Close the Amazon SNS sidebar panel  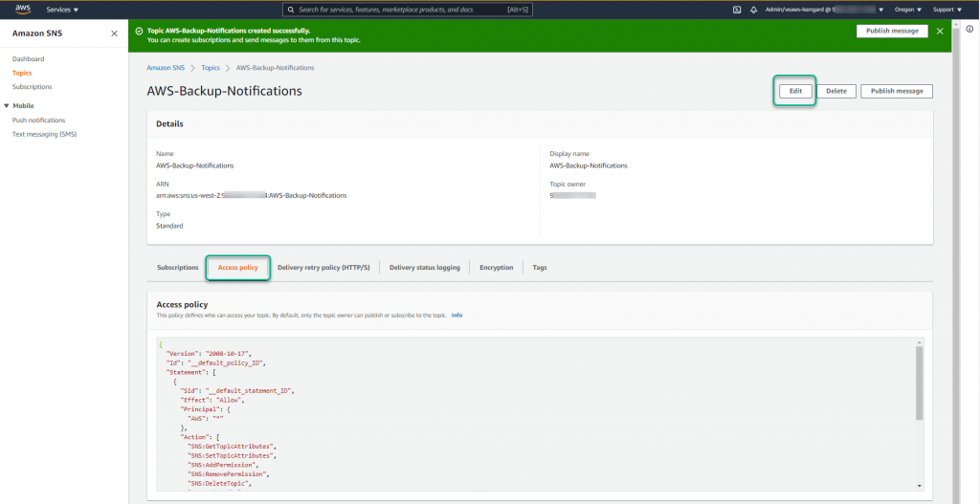click(115, 33)
